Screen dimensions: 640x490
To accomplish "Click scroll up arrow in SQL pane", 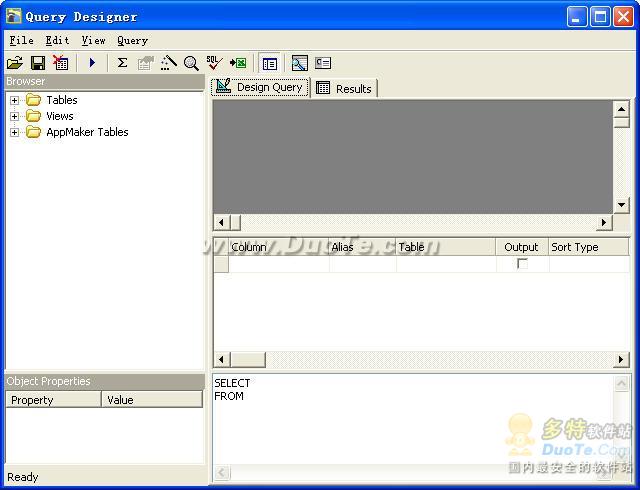I will [621, 383].
